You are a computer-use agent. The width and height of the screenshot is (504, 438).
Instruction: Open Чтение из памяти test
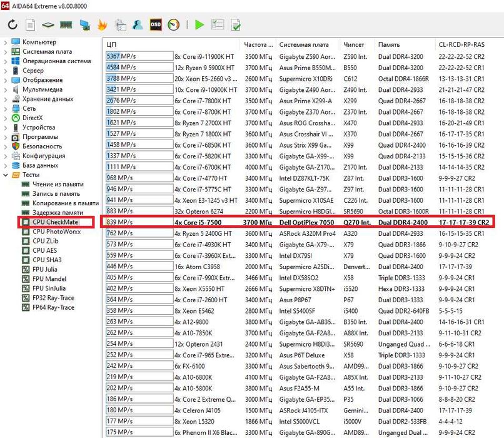pos(58,184)
